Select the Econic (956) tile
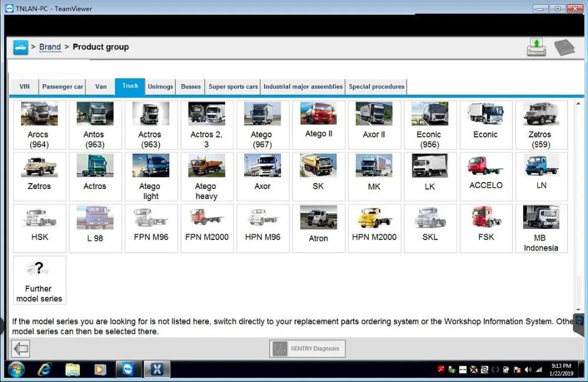 pyautogui.click(x=430, y=125)
